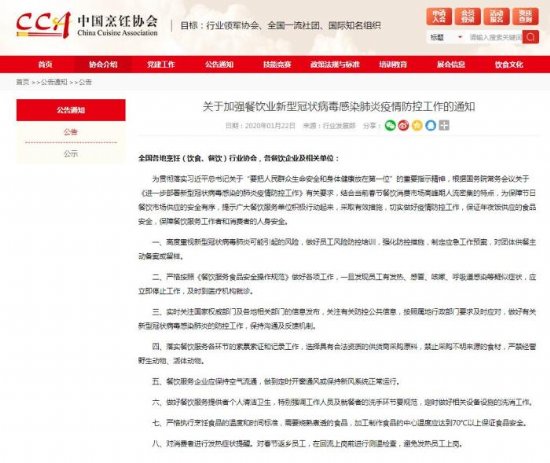Open the 饮食文化 navigation menu
550x463 pixels.
coord(509,65)
